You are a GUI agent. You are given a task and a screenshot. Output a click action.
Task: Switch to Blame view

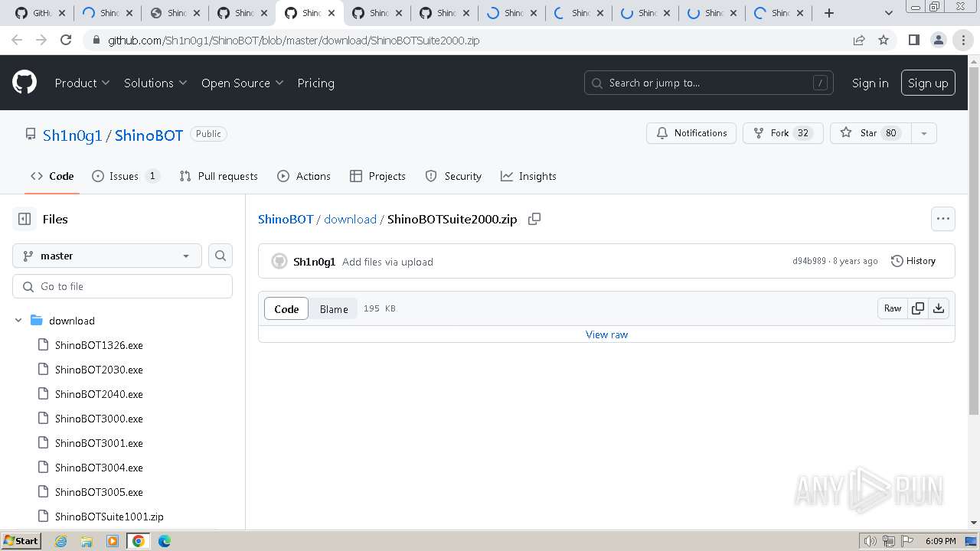tap(334, 308)
